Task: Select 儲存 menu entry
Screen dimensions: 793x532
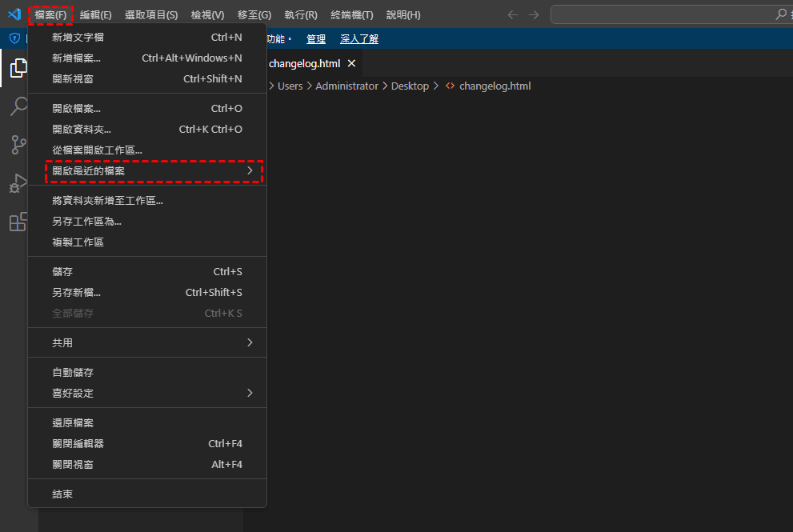Action: click(147, 272)
